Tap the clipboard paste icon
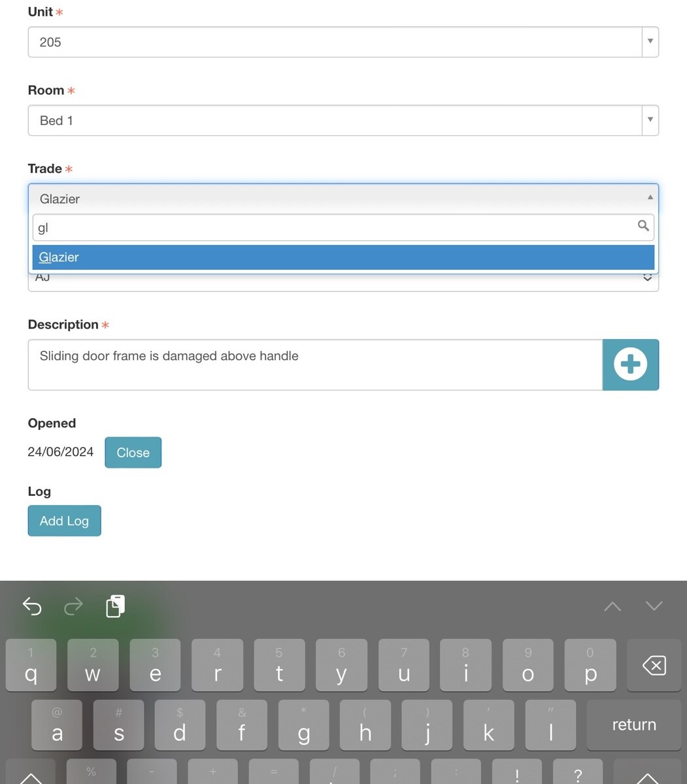 pos(115,606)
